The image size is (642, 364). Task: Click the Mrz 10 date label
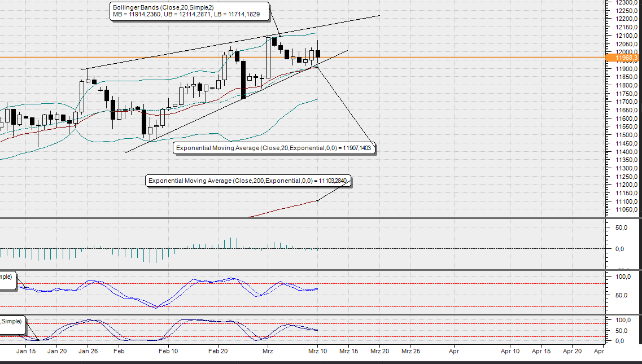318,351
